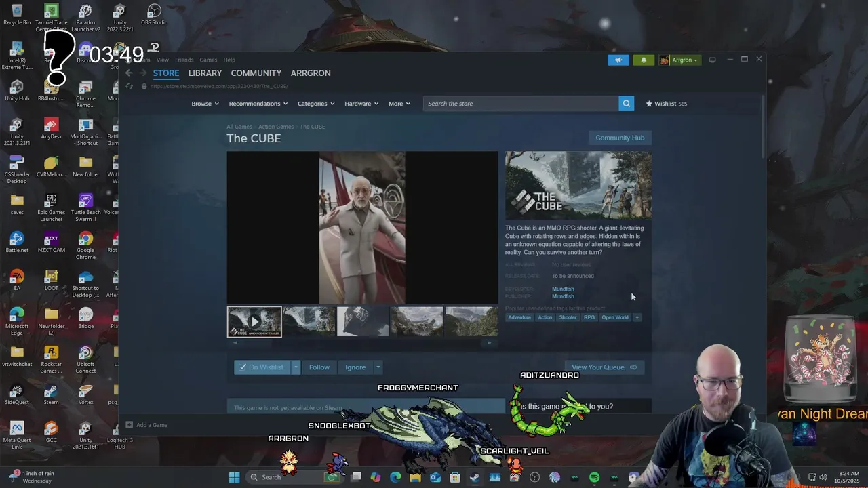Select the Shooter tag
Viewport: 868px width, 488px height.
coord(568,317)
